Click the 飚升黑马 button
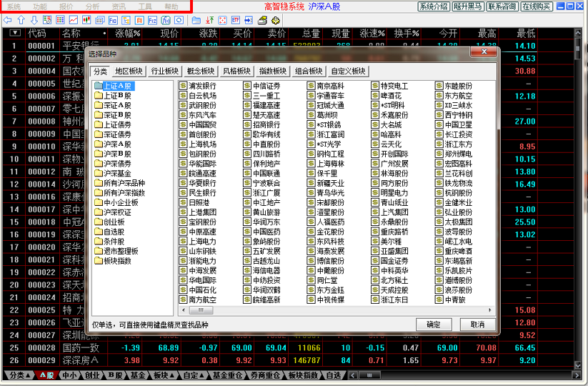 click(x=468, y=6)
